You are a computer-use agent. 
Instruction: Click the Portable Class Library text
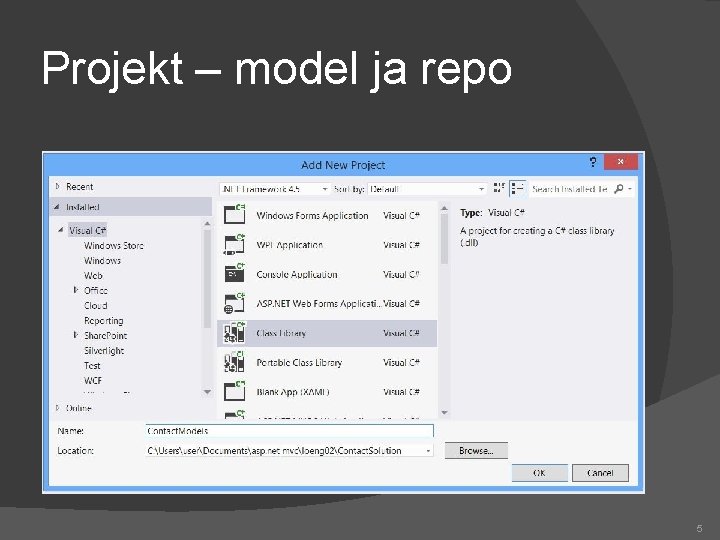coord(299,362)
